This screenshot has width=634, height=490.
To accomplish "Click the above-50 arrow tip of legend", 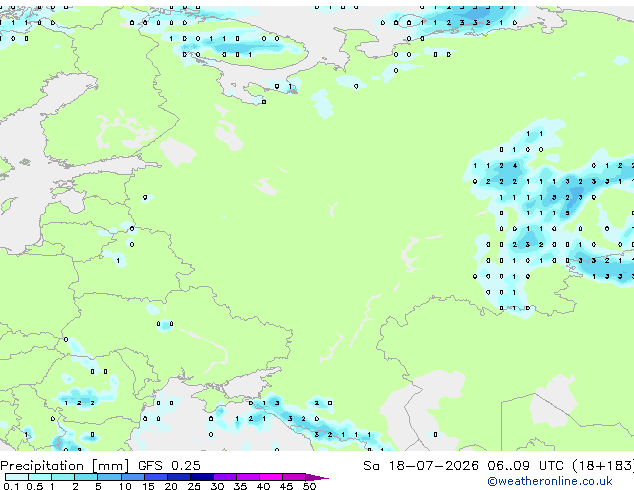I will tap(317, 477).
